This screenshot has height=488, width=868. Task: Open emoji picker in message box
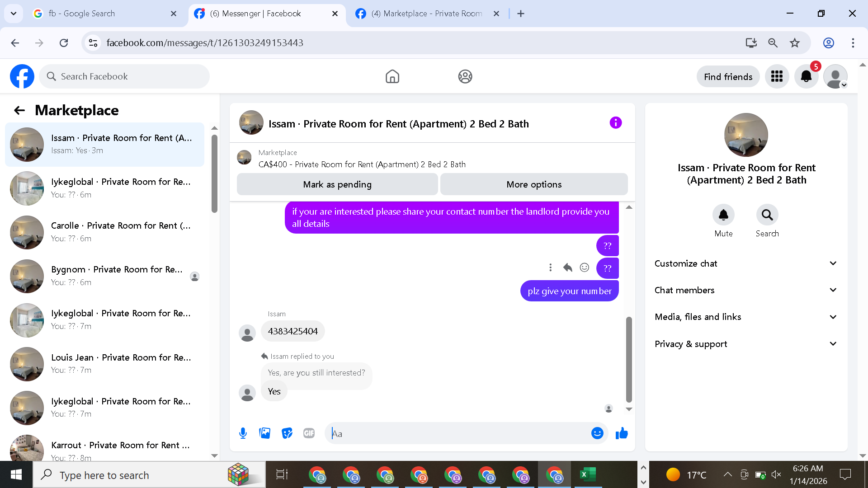pos(597,433)
